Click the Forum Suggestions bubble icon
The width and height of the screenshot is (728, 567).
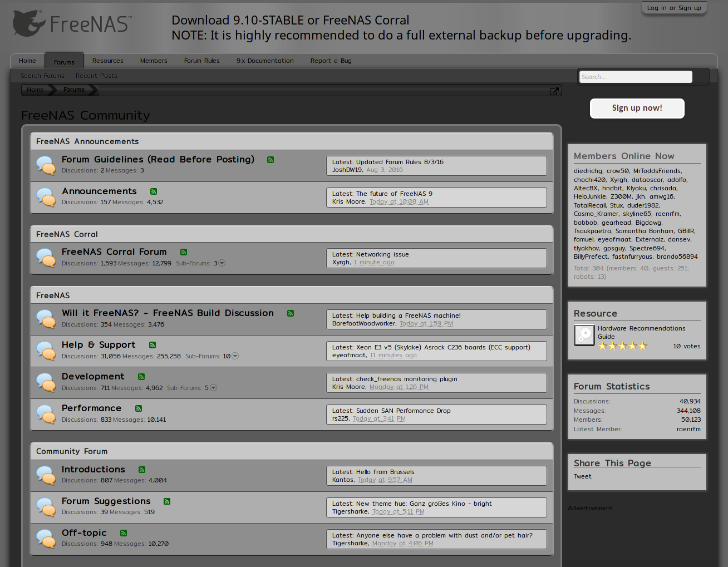46,507
